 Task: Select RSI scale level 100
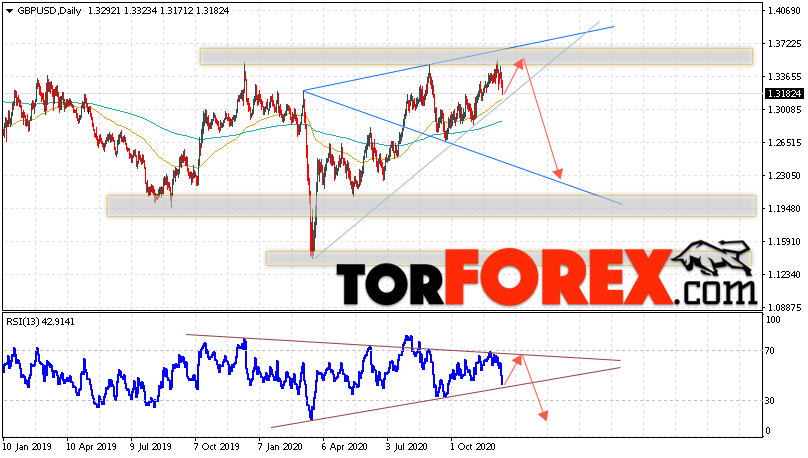tap(773, 320)
